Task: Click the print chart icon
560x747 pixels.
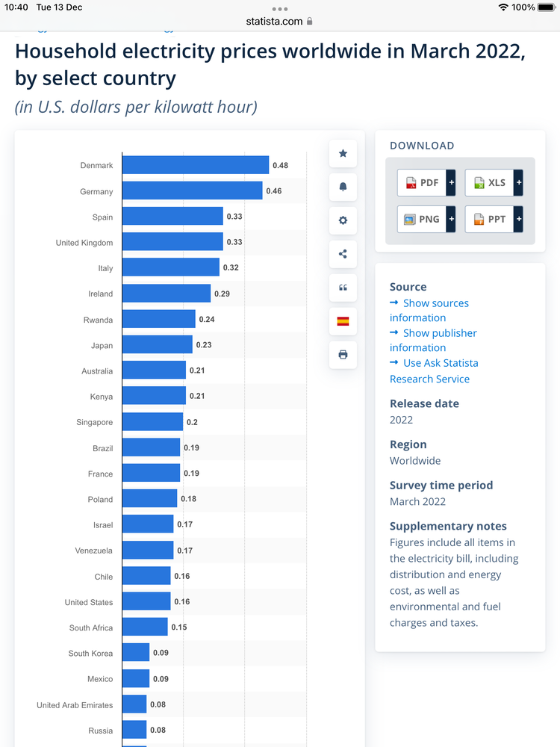Action: tap(343, 355)
